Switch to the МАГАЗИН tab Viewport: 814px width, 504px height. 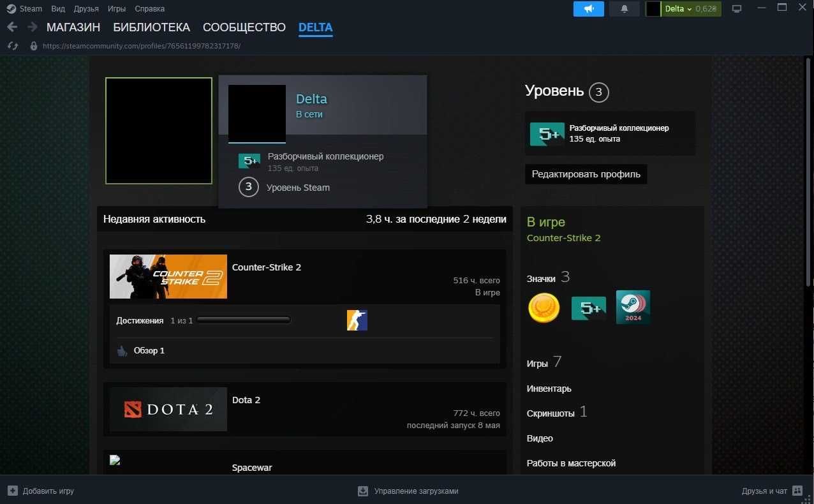(x=73, y=27)
